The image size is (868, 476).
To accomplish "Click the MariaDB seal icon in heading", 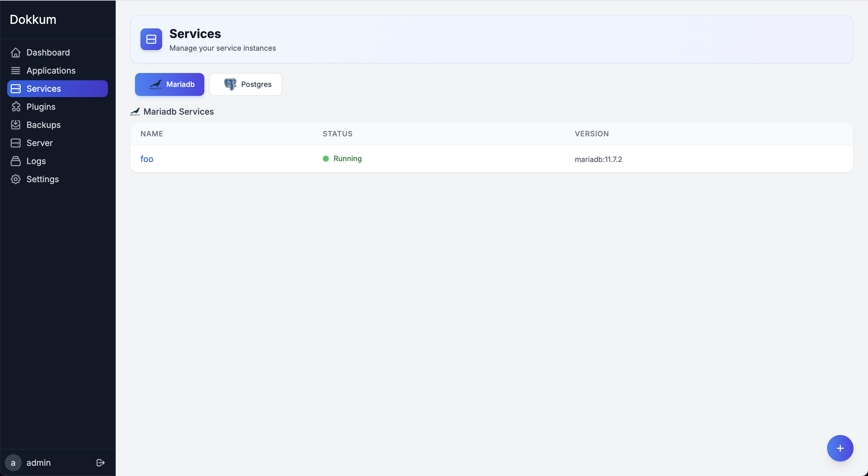I will tap(135, 112).
